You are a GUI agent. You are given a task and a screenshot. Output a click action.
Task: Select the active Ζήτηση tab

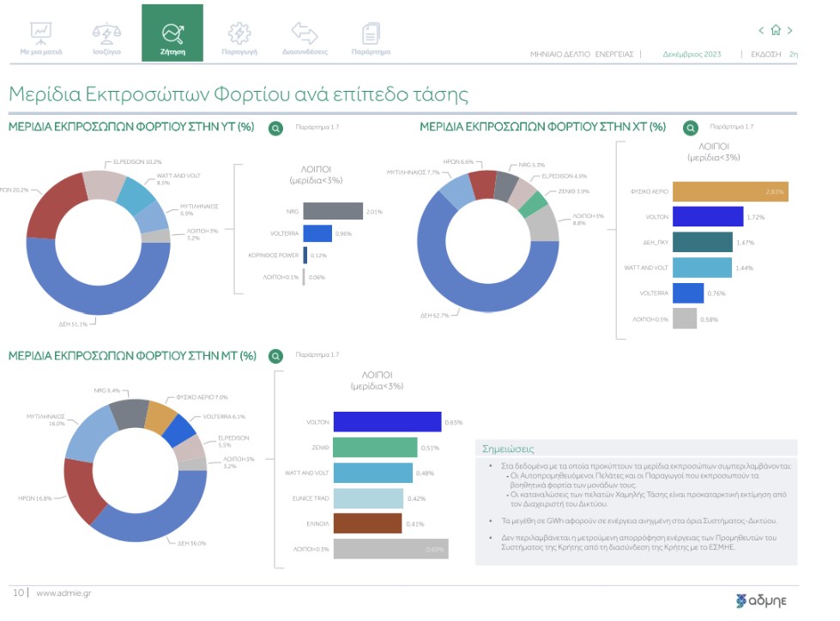(x=172, y=34)
